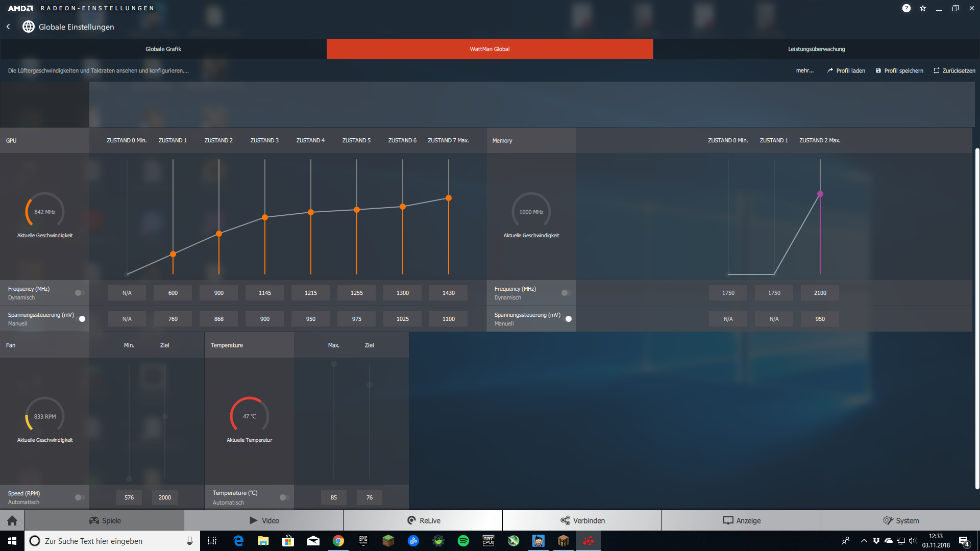Click the star favorites icon in title bar
This screenshot has height=551, width=980.
click(x=923, y=8)
